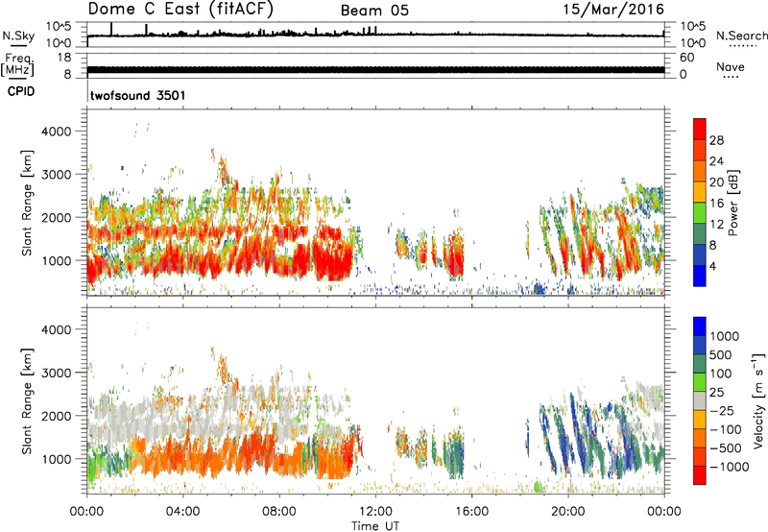Click the '16:00' time axis label

[471, 512]
